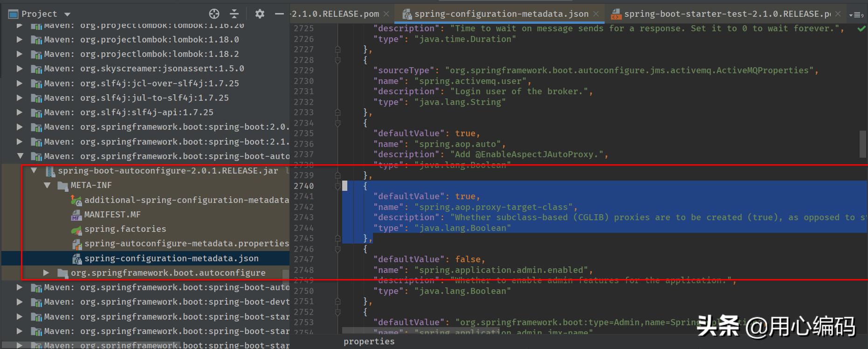Collapse spring-boot-autoconfigure-2.0.1.RELEASE.jar node
The width and height of the screenshot is (868, 349).
coord(34,171)
